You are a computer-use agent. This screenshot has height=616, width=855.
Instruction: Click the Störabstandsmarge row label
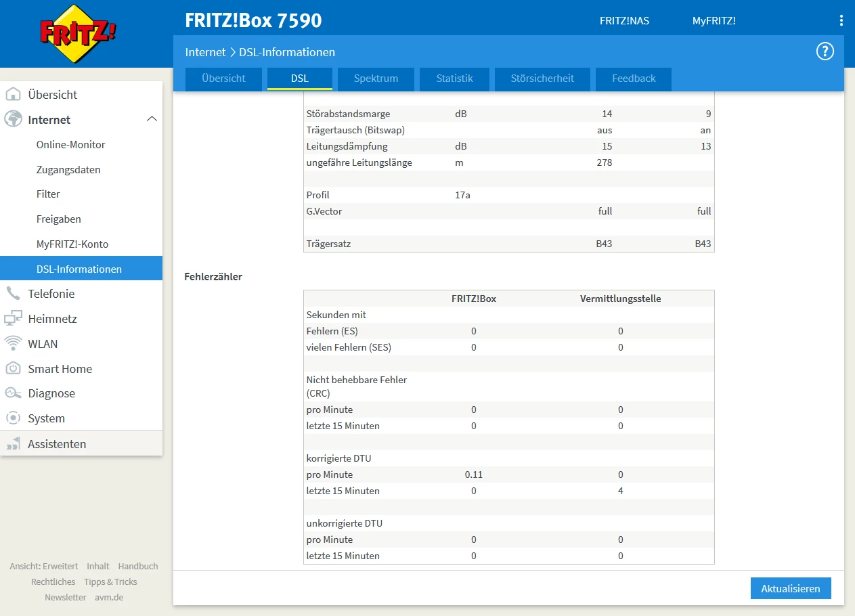[348, 114]
